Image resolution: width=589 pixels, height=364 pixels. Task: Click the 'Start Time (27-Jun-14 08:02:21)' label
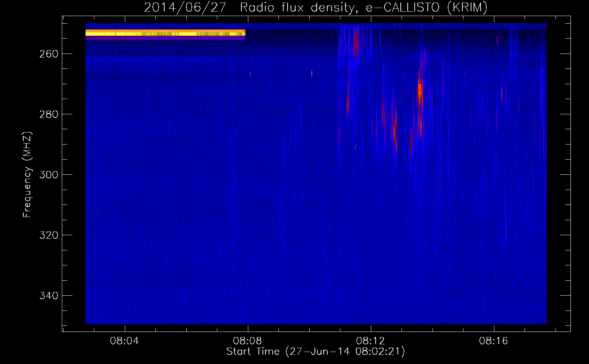(316, 352)
